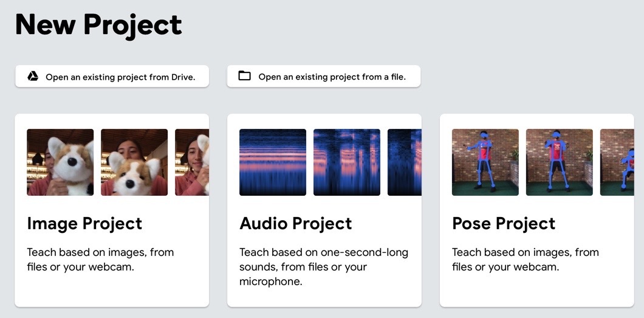The width and height of the screenshot is (644, 318).
Task: Click the Image Project description text
Action: [x=101, y=260]
